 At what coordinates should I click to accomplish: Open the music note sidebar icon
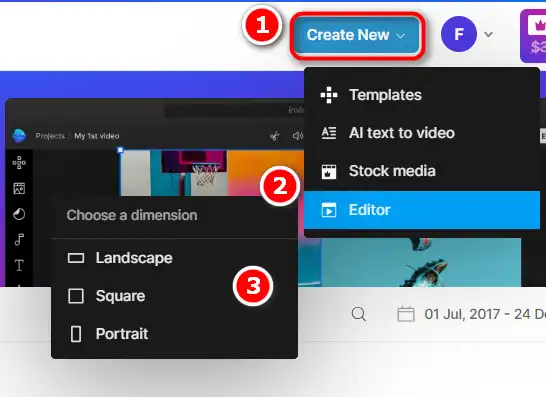[19, 240]
